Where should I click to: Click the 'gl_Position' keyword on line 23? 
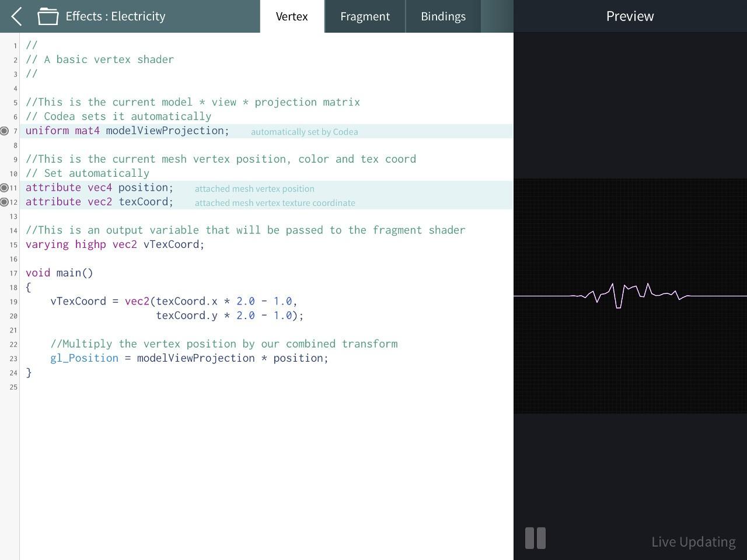84,358
